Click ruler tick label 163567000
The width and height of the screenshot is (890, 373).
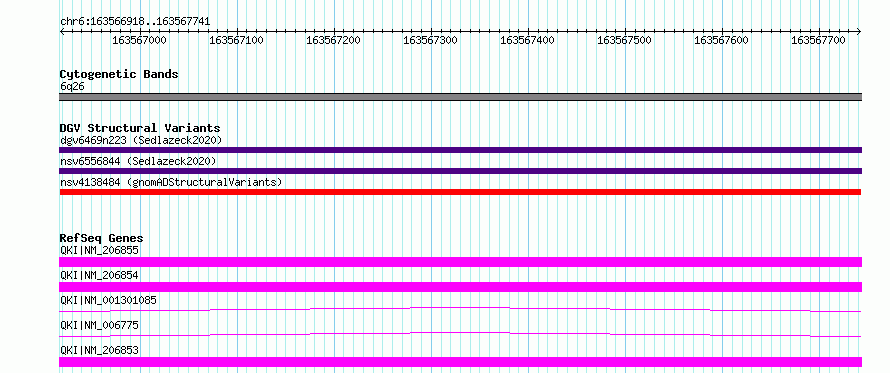140,40
